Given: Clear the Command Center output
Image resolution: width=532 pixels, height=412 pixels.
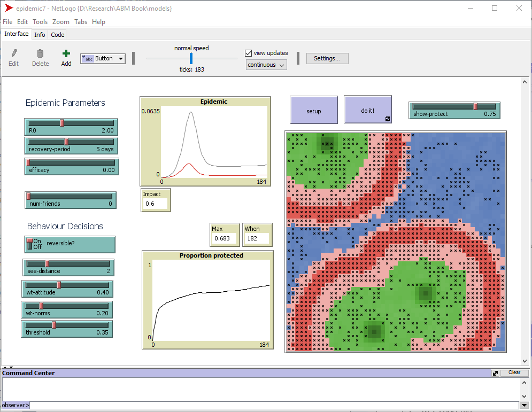Looking at the screenshot, I should [514, 373].
